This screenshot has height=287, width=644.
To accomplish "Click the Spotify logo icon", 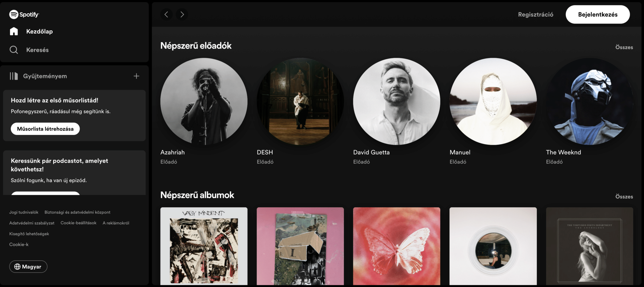I will click(14, 14).
